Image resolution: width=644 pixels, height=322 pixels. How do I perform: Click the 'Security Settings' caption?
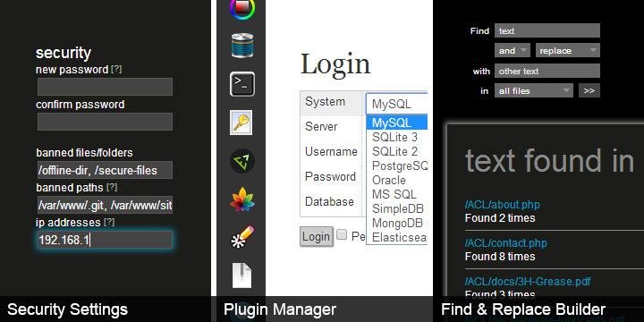[x=67, y=309]
